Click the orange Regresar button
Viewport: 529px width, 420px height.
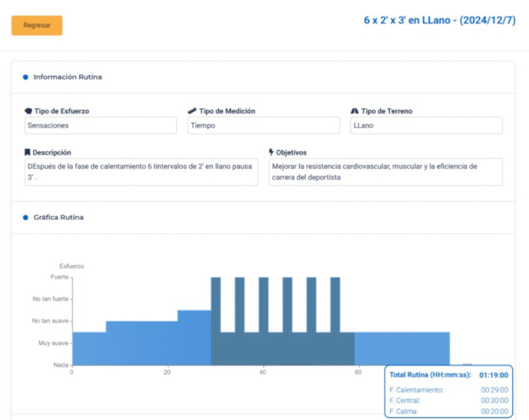coord(37,25)
